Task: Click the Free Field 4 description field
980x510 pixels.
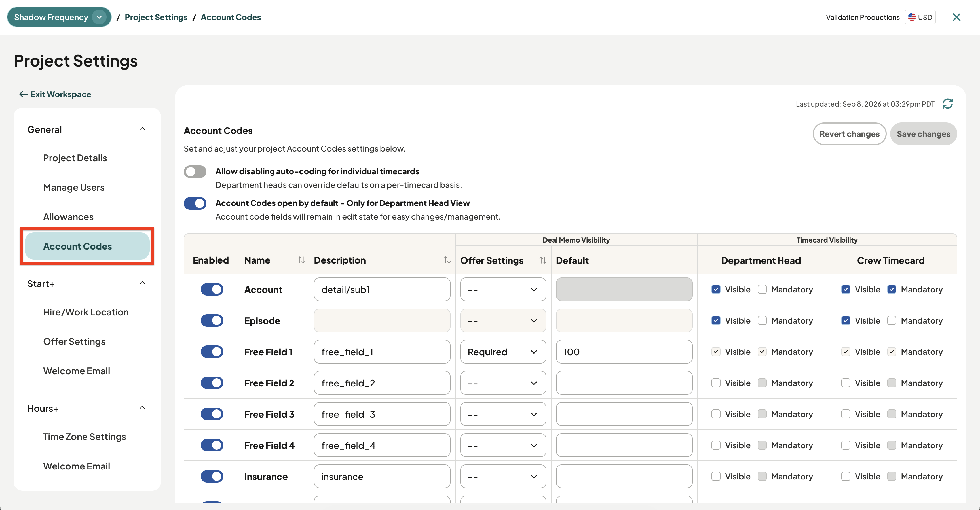Action: [382, 445]
